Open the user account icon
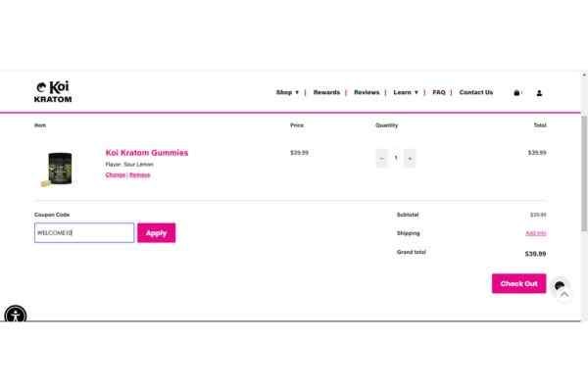The width and height of the screenshot is (588, 392). (x=539, y=93)
